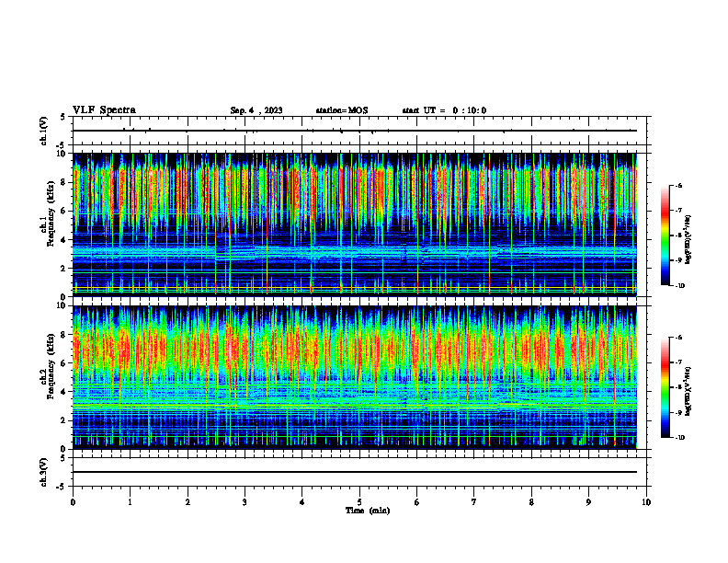Click time axis tick label "2"
728x563 pixels.
click(188, 502)
